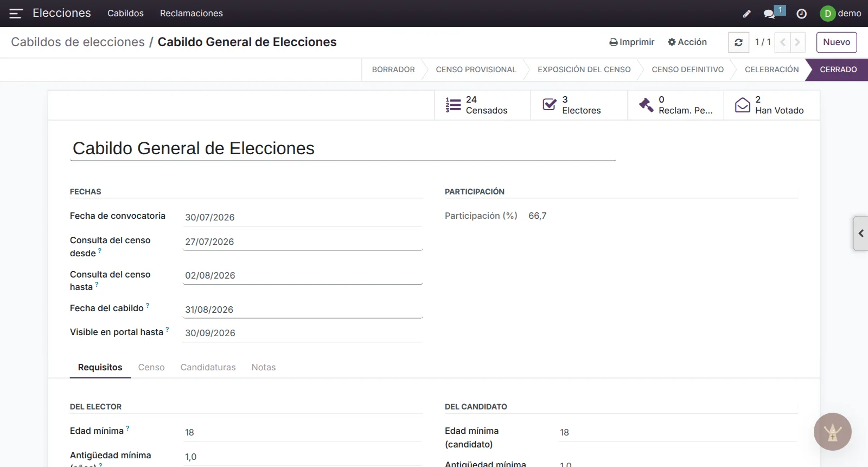Set status to Censo Definitivo
This screenshot has width=868, height=467.
(x=688, y=70)
